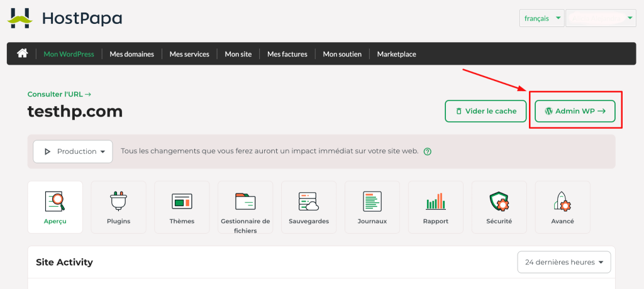Screen dimensions: 644x289
Task: Select Mes factures menu item
Action: tap(287, 54)
